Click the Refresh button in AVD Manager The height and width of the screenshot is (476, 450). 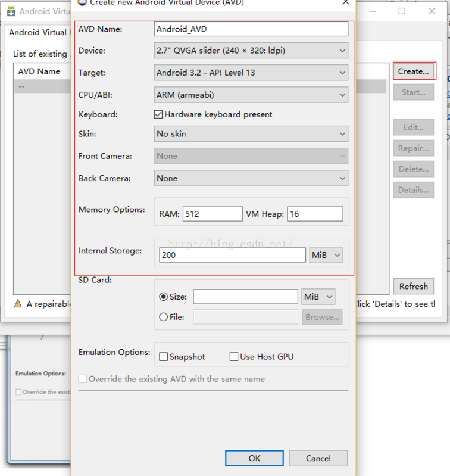414,287
